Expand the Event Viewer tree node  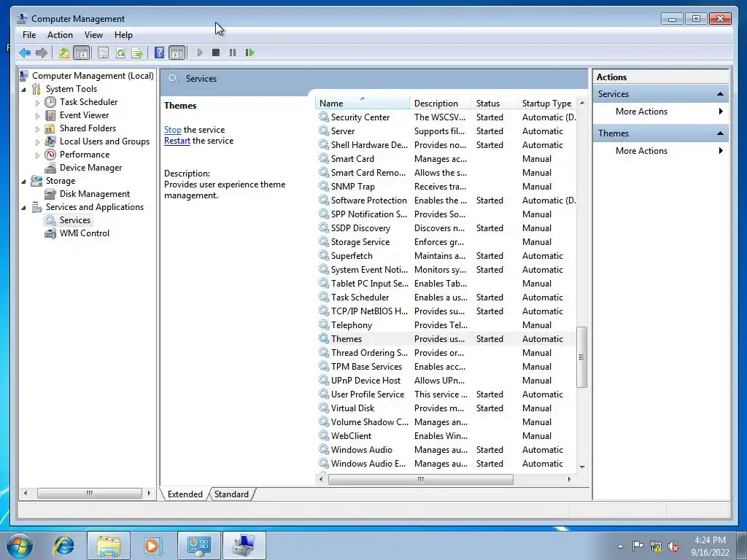click(37, 116)
